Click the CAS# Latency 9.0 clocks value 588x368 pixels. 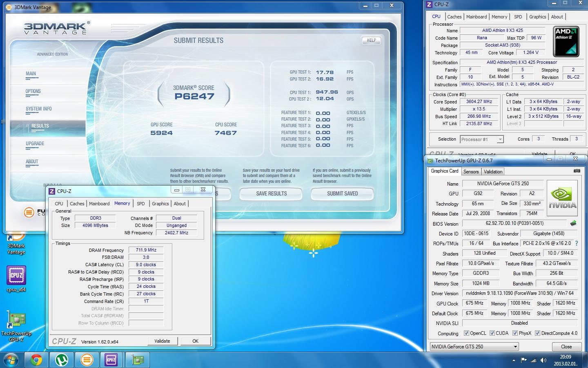coord(146,265)
